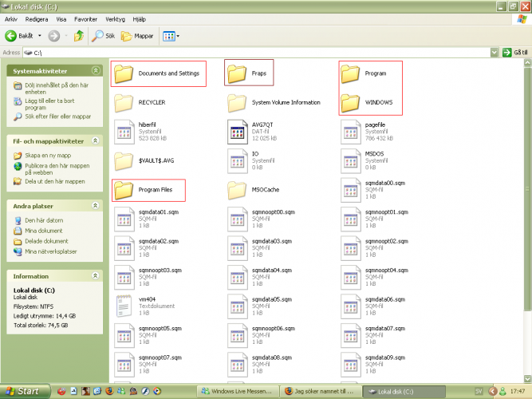Image resolution: width=532 pixels, height=399 pixels.
Task: Open the Redigera menu
Action: pyautogui.click(x=36, y=18)
